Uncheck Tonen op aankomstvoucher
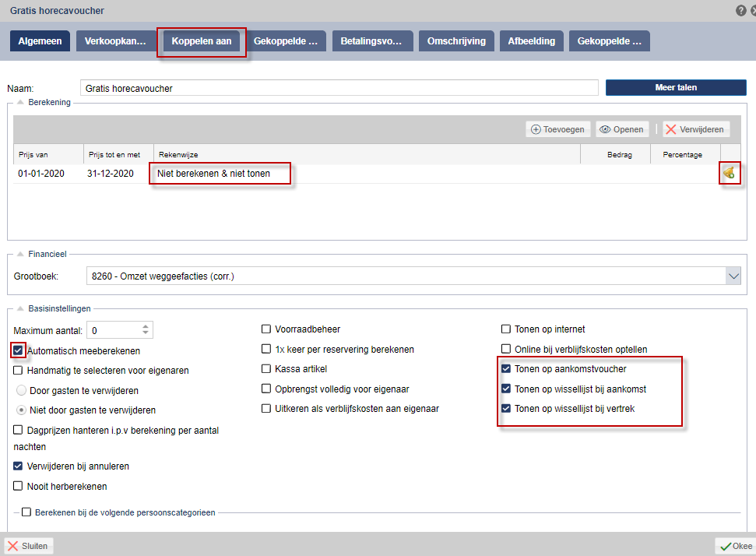Image resolution: width=756 pixels, height=556 pixels. 506,368
